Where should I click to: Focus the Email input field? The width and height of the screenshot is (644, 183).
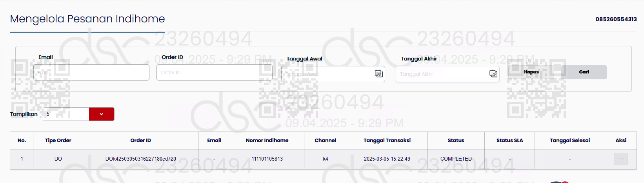pyautogui.click(x=91, y=73)
